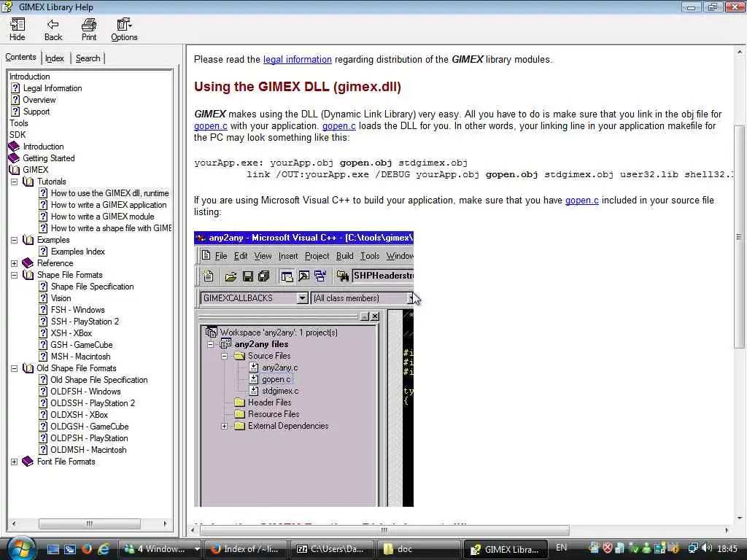Open 'How to use the GIMEX dll, runtime' topic
Viewport: 747px width, 560px height.
(109, 193)
